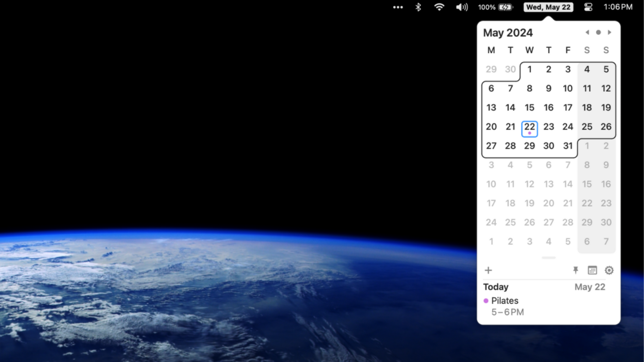644x362 pixels.
Task: Select May 6 in the calendar
Action: click(x=491, y=88)
